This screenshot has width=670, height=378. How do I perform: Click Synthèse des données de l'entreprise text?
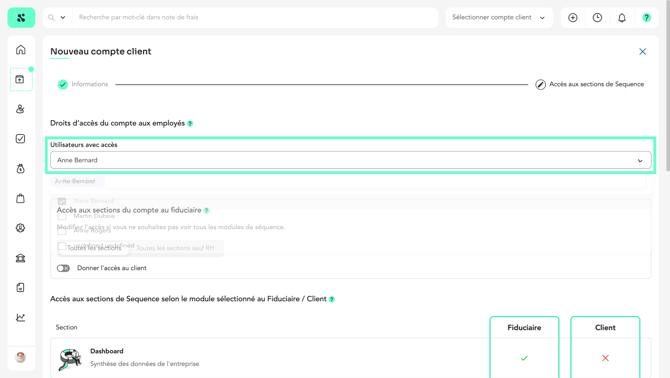coord(144,364)
